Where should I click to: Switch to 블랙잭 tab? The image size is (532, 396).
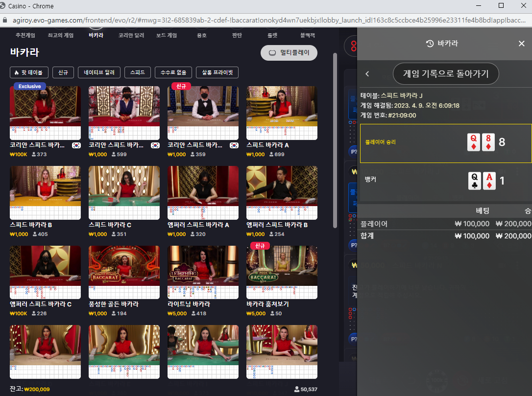click(308, 35)
